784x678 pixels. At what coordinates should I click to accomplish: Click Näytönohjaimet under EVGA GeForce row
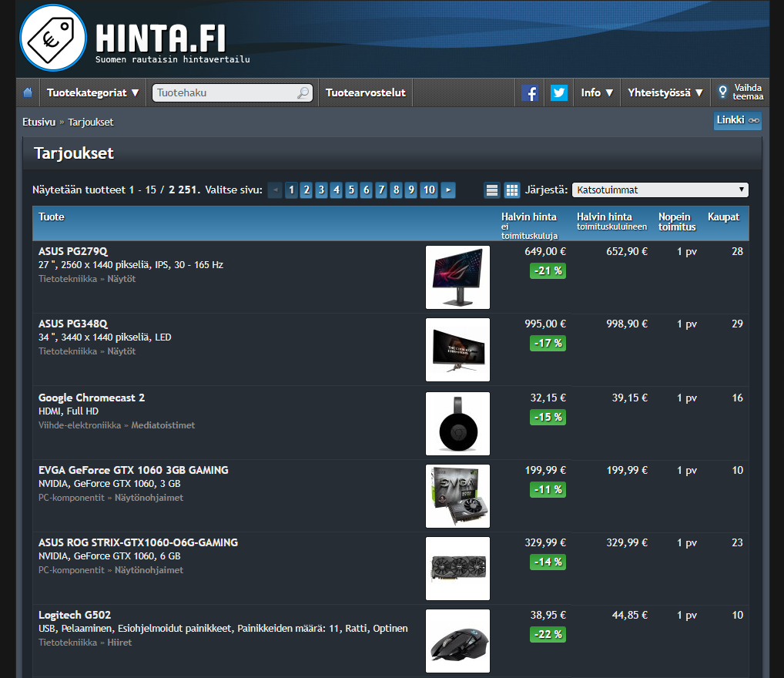point(149,498)
